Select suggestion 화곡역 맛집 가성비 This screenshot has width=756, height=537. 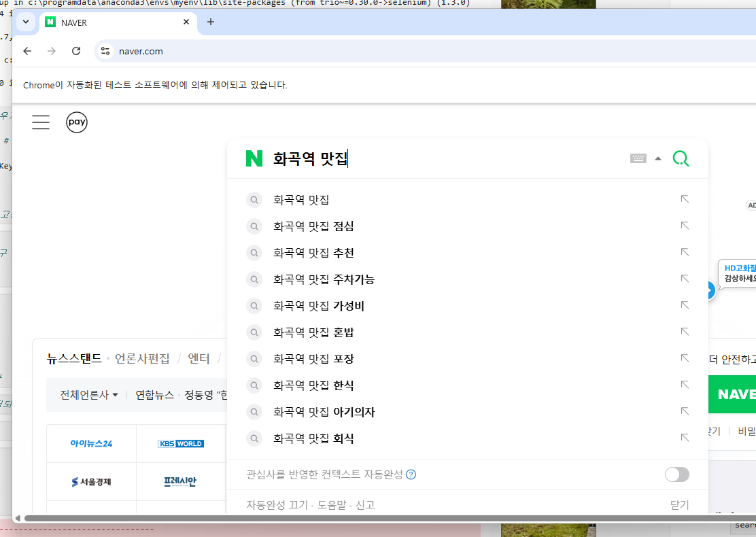point(467,306)
